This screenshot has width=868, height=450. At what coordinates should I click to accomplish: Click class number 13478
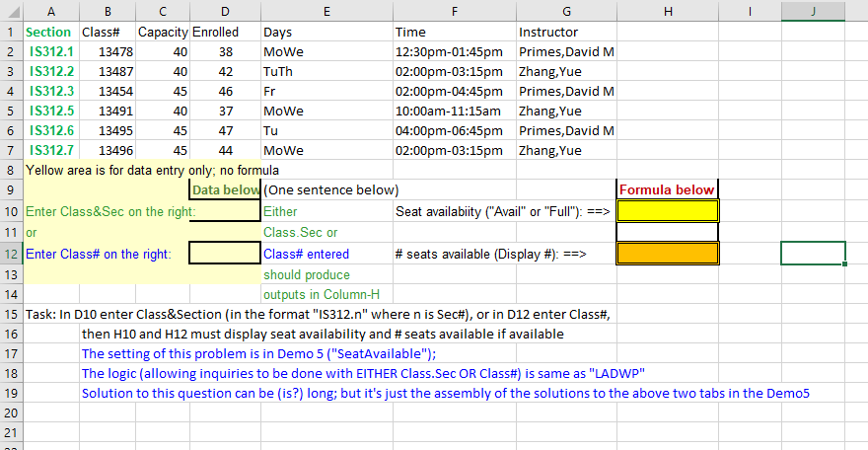click(x=108, y=51)
